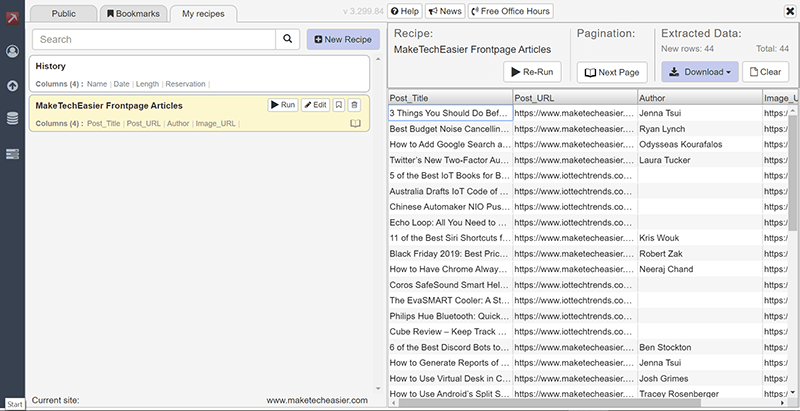Click the magnifier search button
The height and width of the screenshot is (411, 800).
(x=288, y=39)
